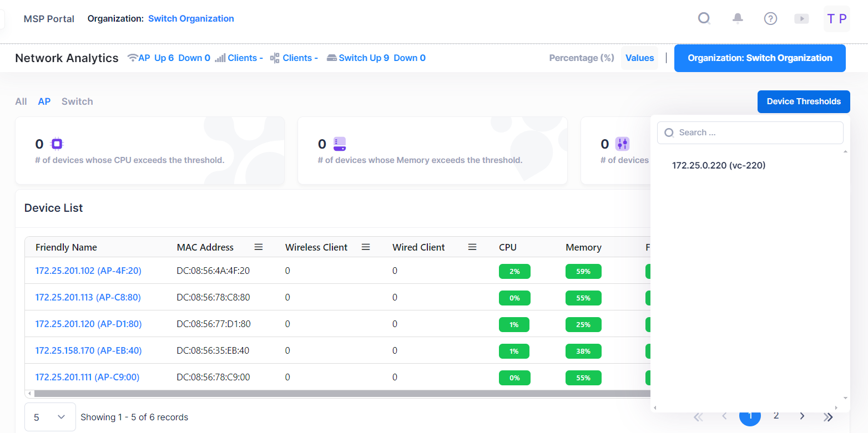Image resolution: width=868 pixels, height=433 pixels.
Task: Switch display to Values
Action: pyautogui.click(x=640, y=58)
